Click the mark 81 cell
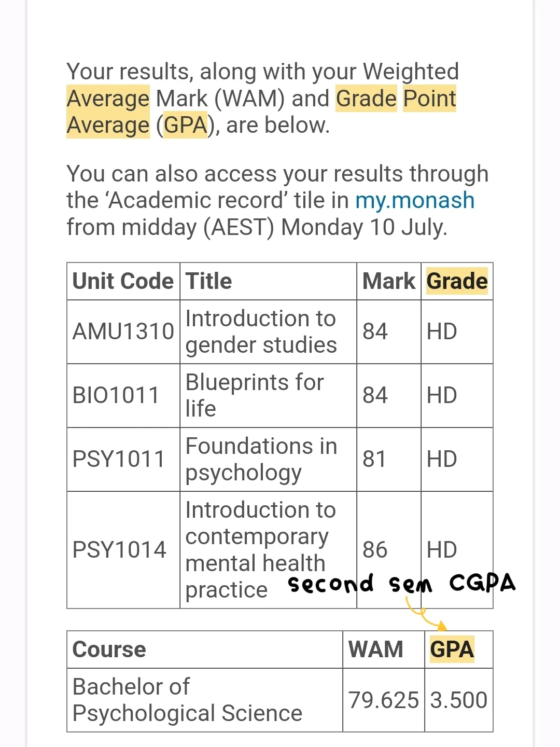Image resolution: width=560 pixels, height=747 pixels. click(389, 459)
